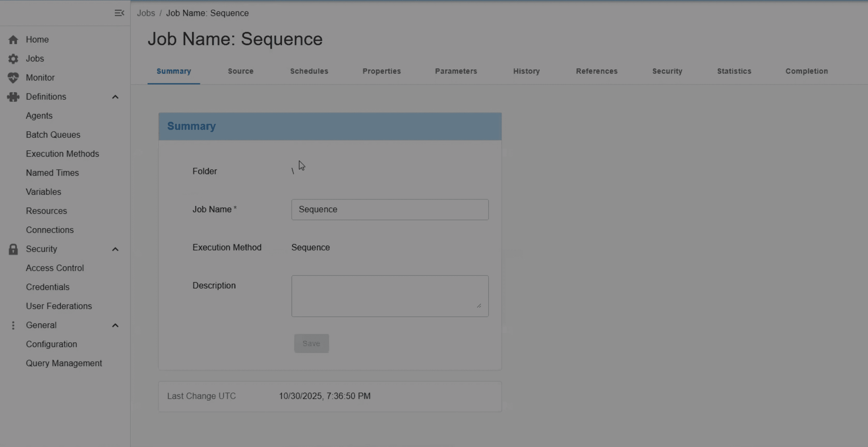The width and height of the screenshot is (868, 447).
Task: Click the Monitor heartbeat icon
Action: click(x=13, y=78)
